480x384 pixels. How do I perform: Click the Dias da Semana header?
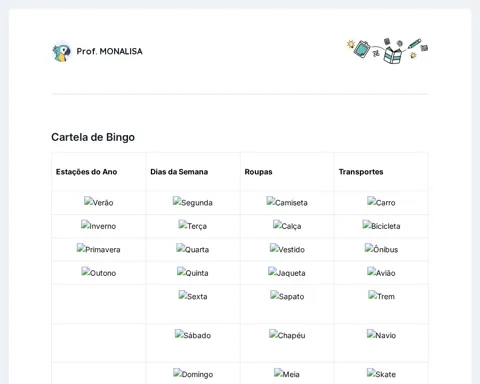[x=179, y=172]
